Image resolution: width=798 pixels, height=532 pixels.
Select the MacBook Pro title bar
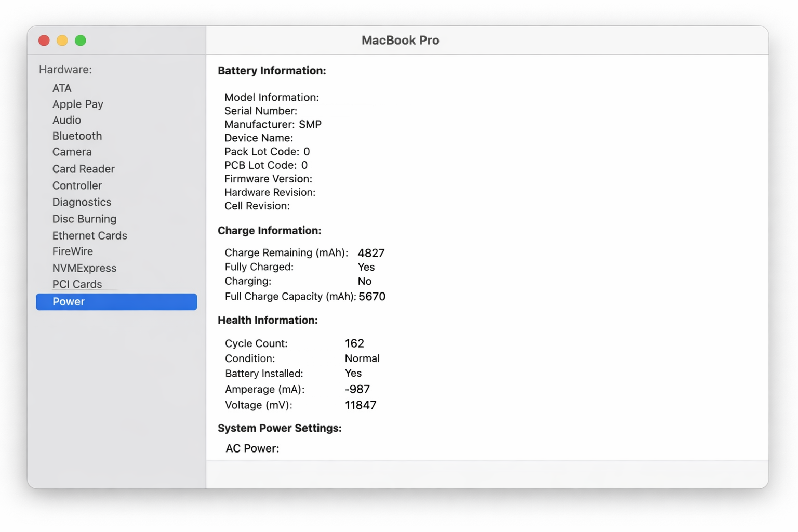(x=400, y=40)
